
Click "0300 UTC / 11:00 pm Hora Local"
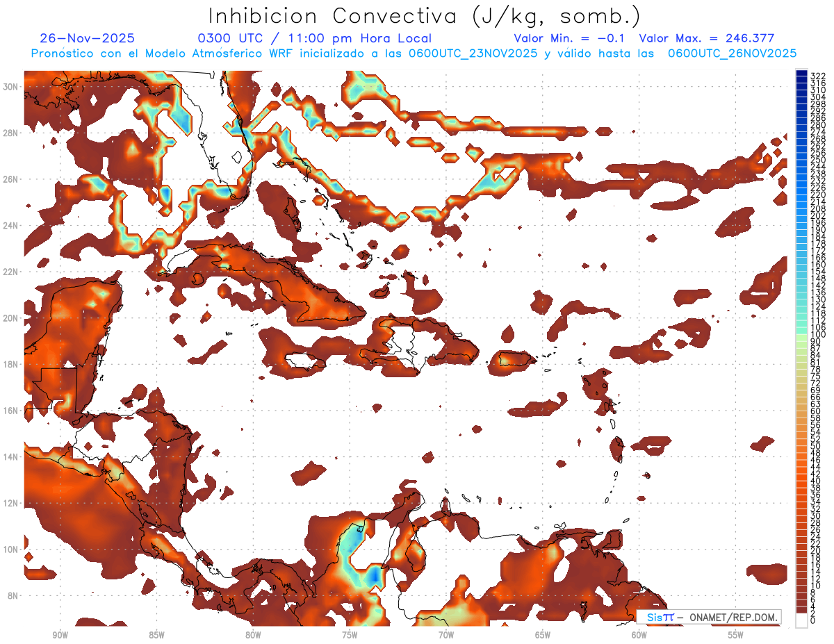coord(314,38)
